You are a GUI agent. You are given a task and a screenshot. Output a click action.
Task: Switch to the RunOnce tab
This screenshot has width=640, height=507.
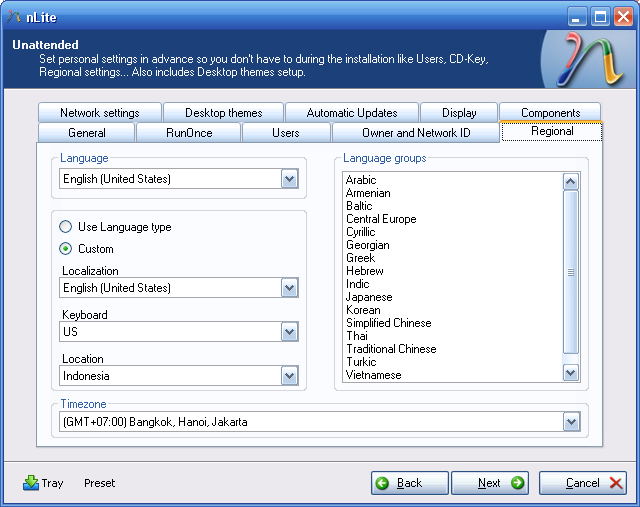[x=189, y=133]
